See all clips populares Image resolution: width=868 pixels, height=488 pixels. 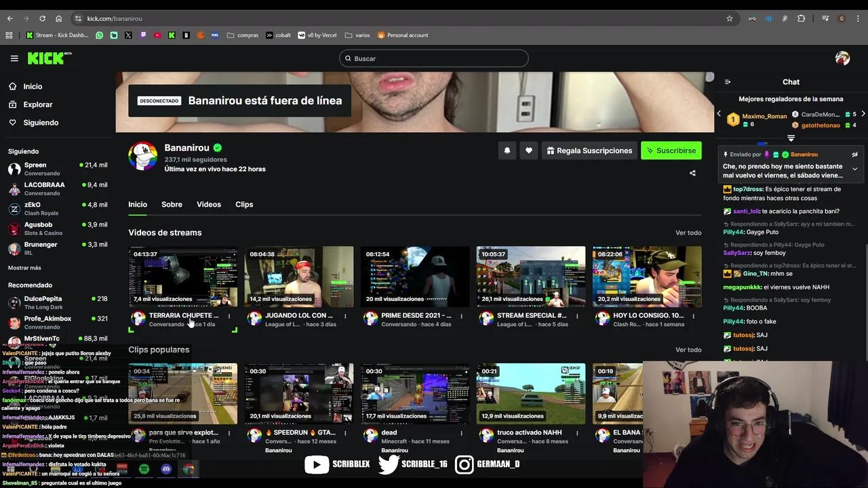tap(688, 350)
